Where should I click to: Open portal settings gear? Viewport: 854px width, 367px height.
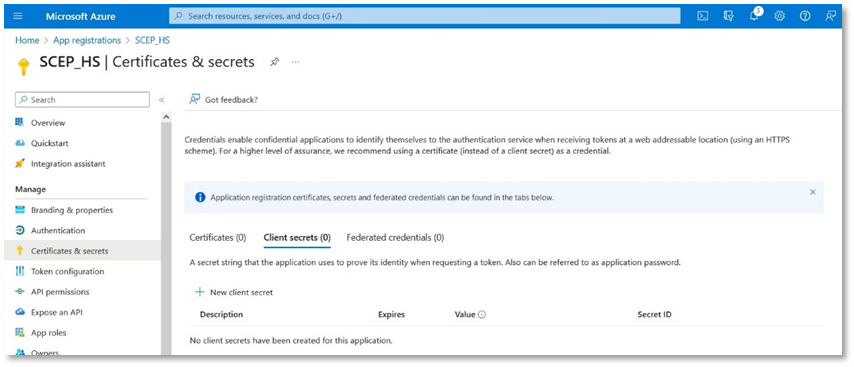[x=779, y=16]
